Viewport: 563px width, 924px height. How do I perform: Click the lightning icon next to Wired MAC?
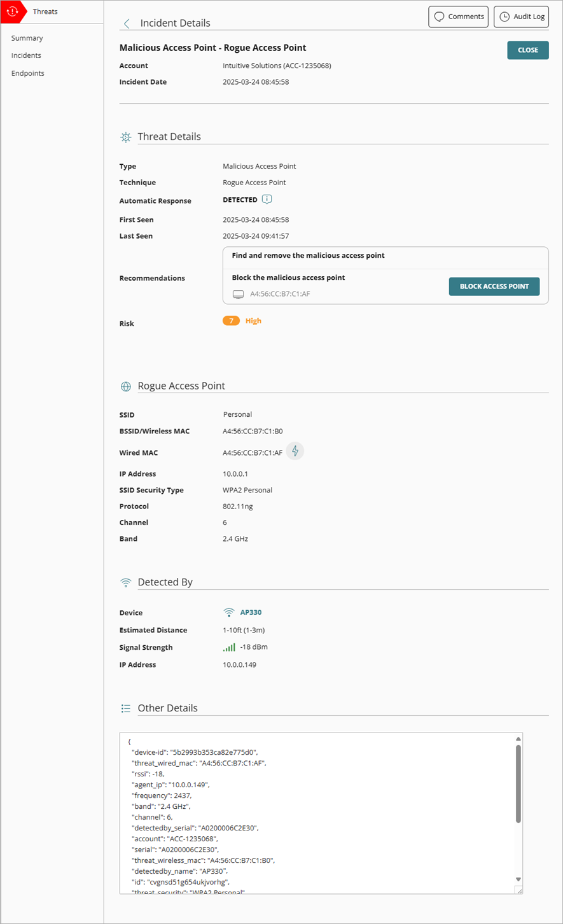tap(295, 451)
